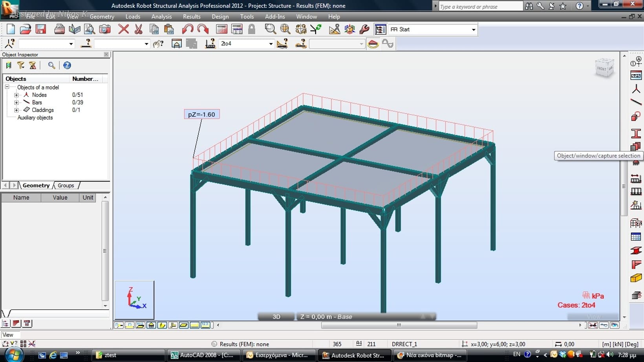Expand the Nodes tree item

[16, 95]
